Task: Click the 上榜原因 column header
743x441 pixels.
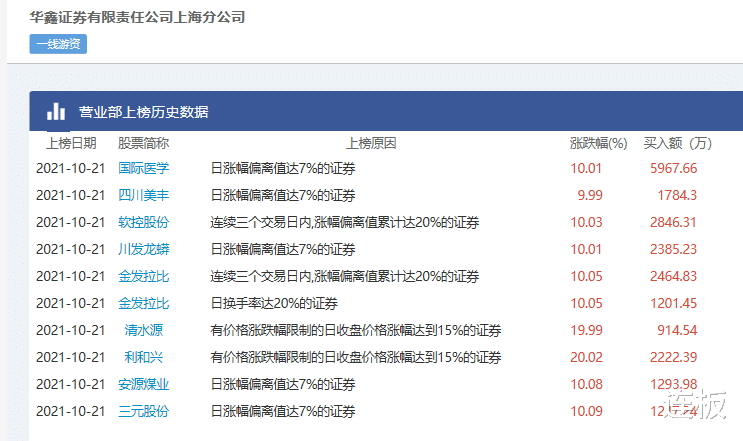Action: 371,143
